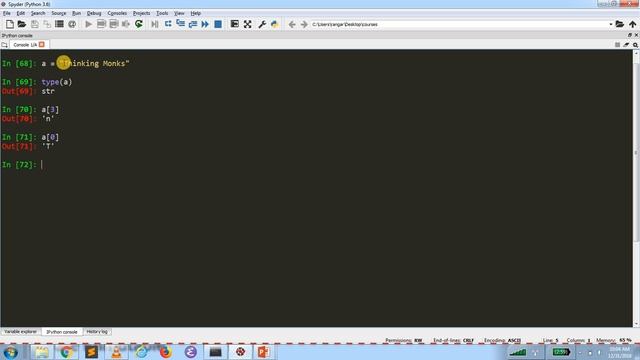The image size is (640, 360).
Task: Open Preferences wrench icon
Action: coord(262,24)
